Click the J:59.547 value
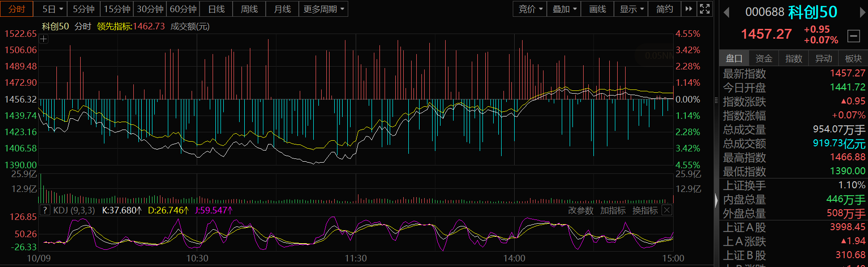This screenshot has width=868, height=267. coord(214,210)
